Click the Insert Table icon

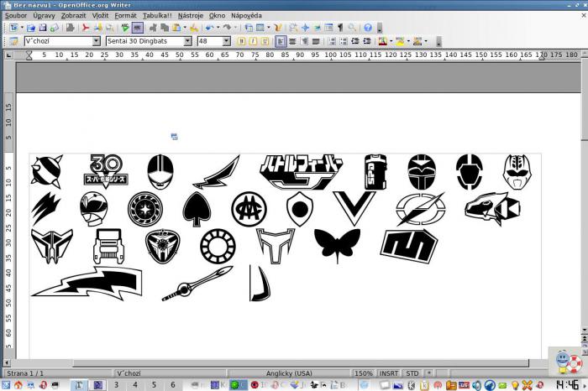(260, 28)
